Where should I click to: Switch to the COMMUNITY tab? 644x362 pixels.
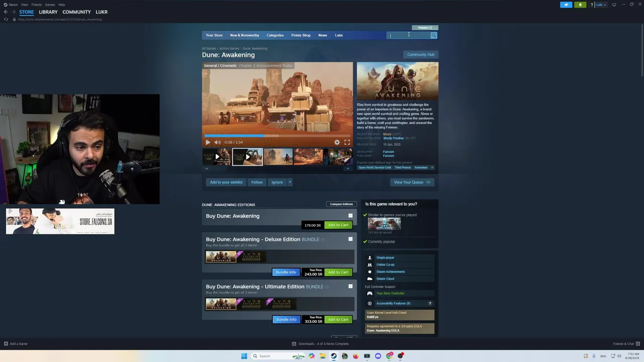(x=76, y=12)
